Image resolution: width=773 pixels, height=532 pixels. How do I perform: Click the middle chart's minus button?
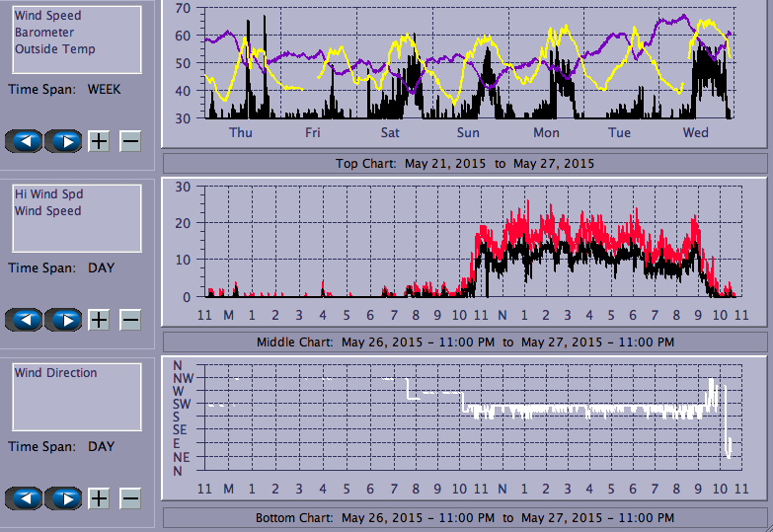(x=130, y=319)
